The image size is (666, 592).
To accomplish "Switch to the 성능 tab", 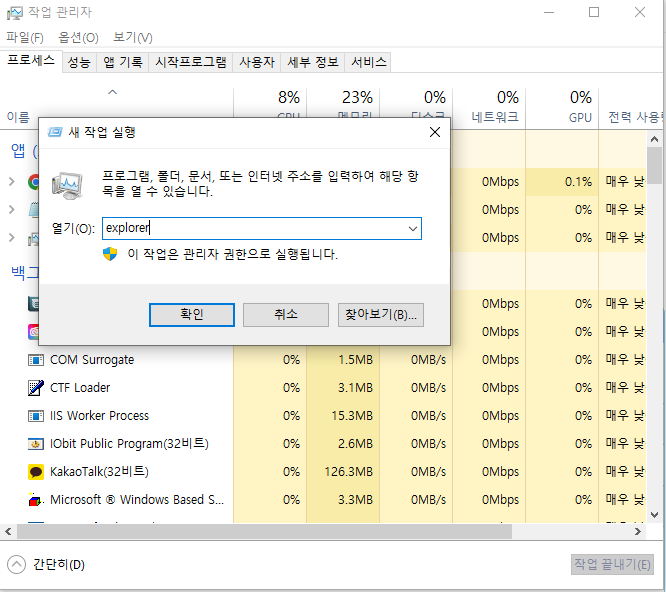I will pos(79,62).
